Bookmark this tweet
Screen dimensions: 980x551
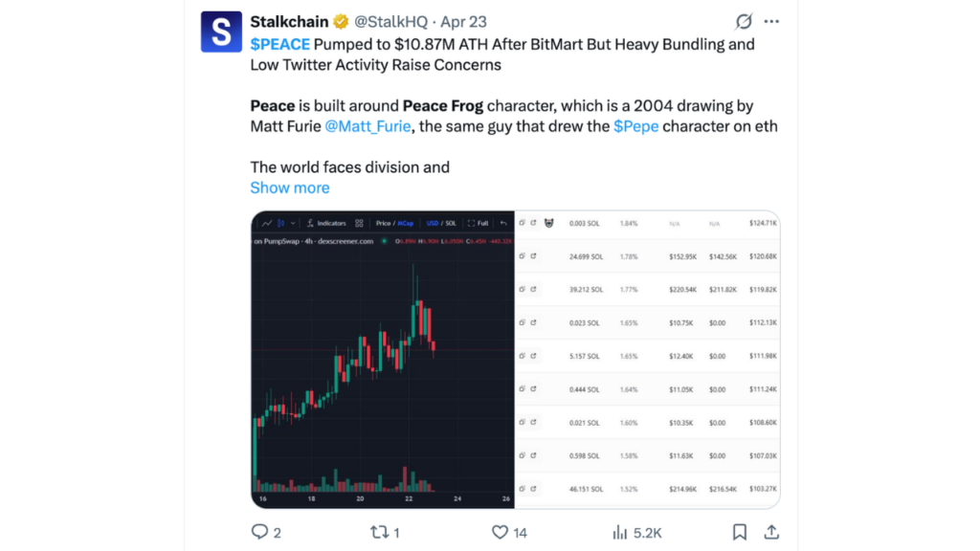tap(740, 532)
